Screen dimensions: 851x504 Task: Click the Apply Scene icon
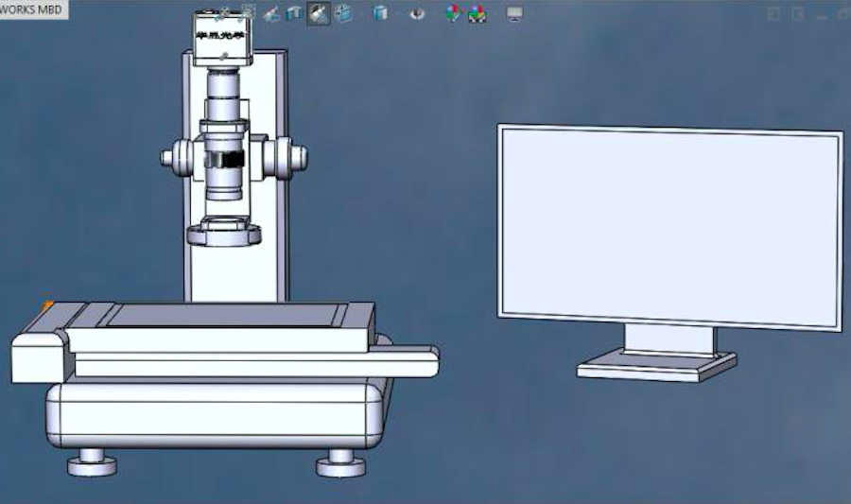click(x=478, y=13)
